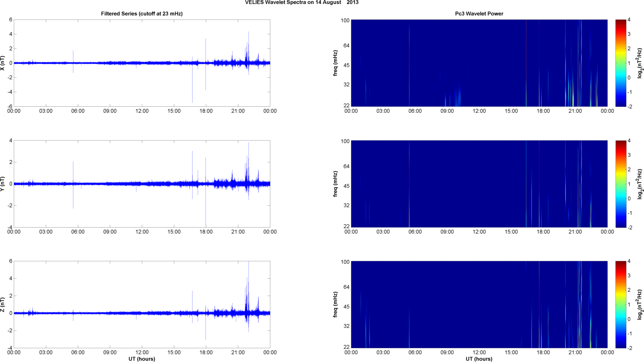The width and height of the screenshot is (644, 362).
Task: Click the 'freq (mHz)' label of the bottom spectrogram
Action: [x=335, y=305]
